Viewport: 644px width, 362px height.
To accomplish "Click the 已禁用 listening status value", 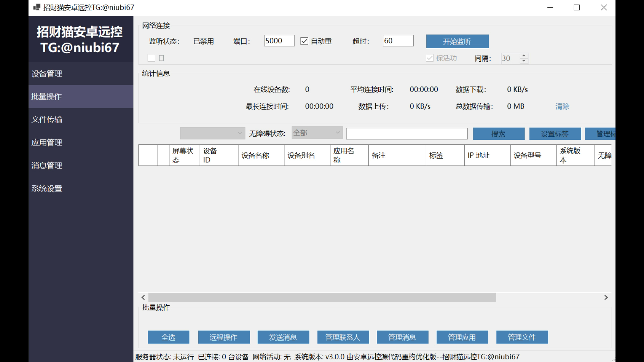I will 204,41.
